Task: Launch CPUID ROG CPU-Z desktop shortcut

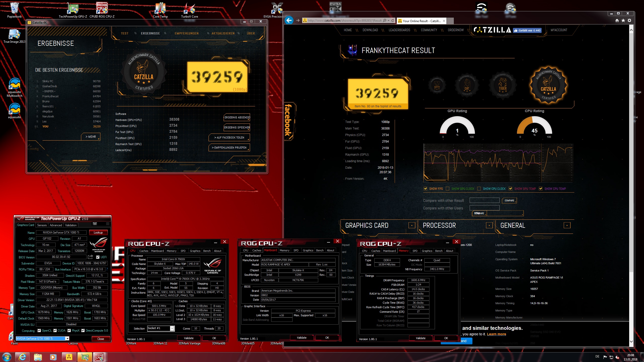Action: pyautogui.click(x=102, y=10)
